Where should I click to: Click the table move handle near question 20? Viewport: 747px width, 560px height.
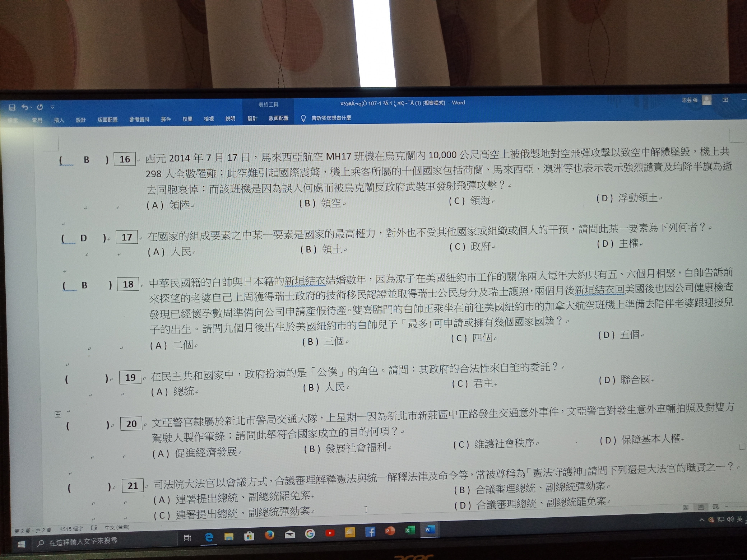point(58,414)
